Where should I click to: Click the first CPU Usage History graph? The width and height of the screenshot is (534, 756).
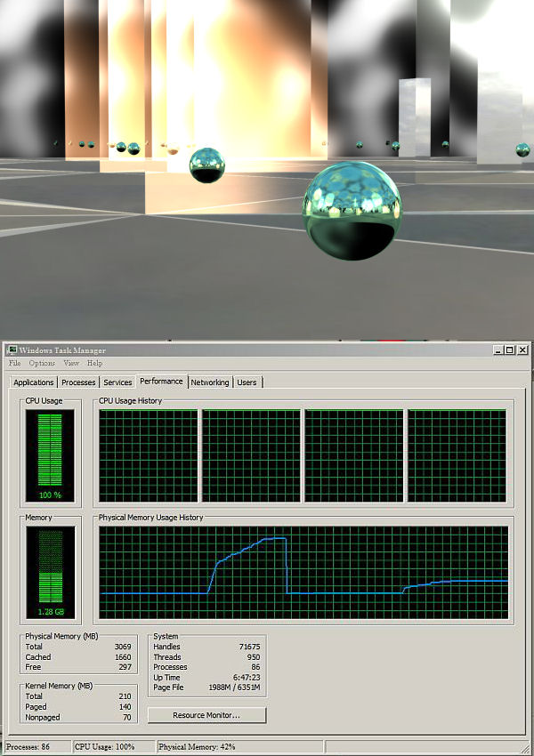point(148,455)
